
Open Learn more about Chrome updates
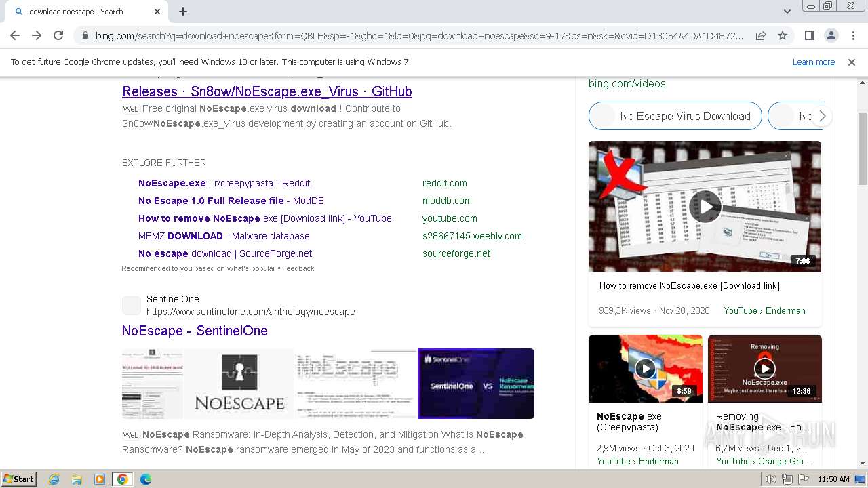click(x=814, y=62)
